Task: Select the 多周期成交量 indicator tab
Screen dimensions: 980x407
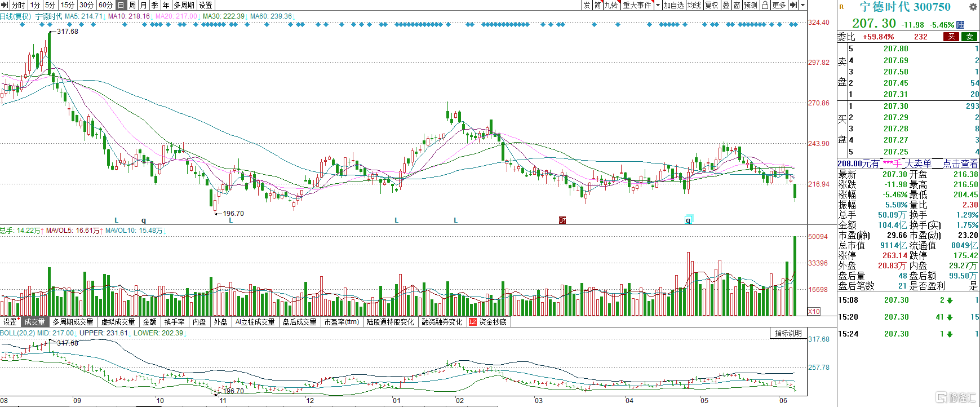Action: click(x=73, y=322)
